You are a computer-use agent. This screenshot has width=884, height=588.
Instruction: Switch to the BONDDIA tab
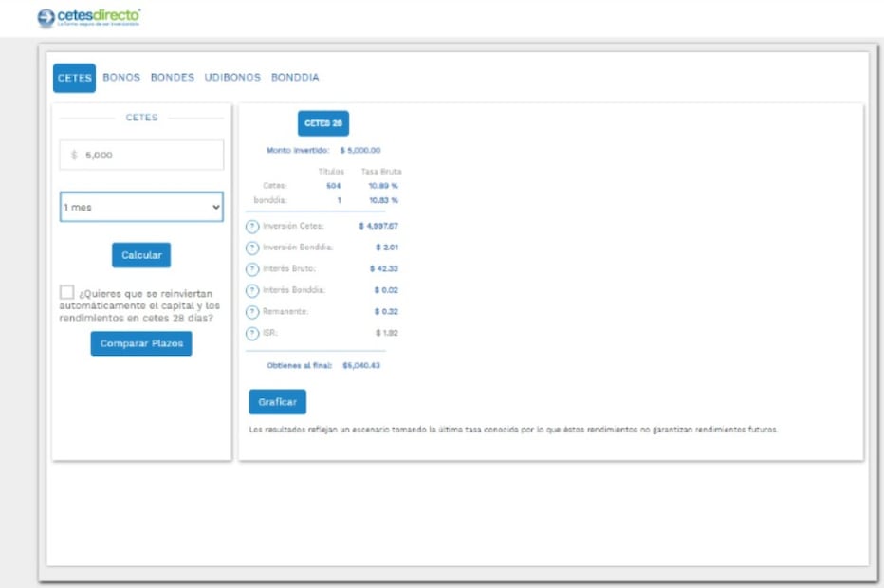(x=295, y=77)
